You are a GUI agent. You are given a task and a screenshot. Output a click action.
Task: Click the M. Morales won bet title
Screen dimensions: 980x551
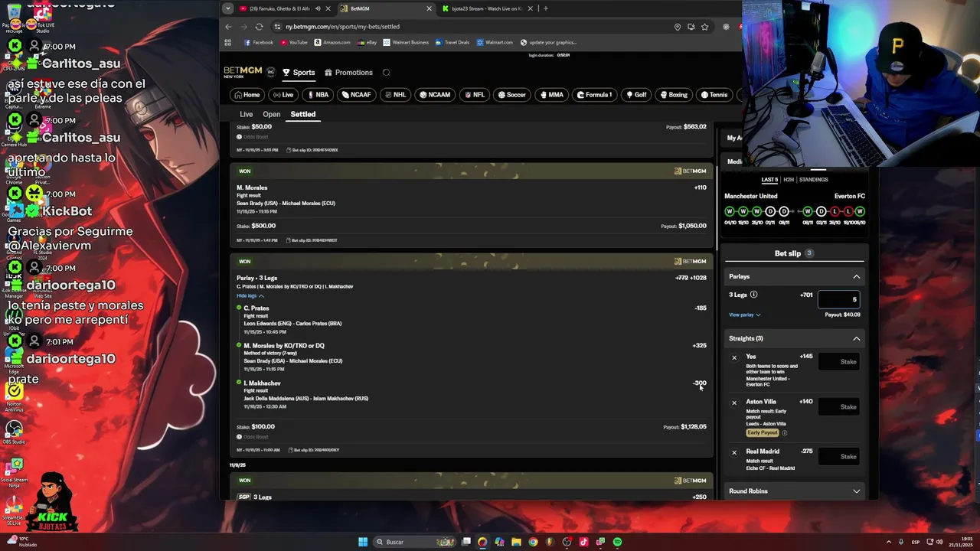tap(252, 187)
